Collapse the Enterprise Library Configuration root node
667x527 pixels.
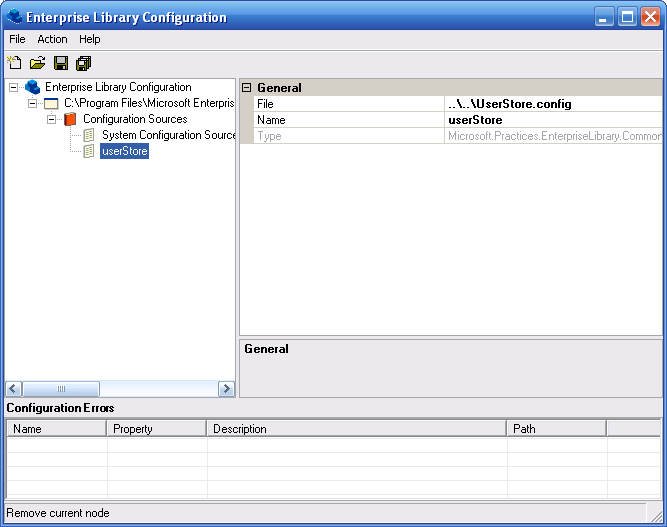[x=14, y=87]
